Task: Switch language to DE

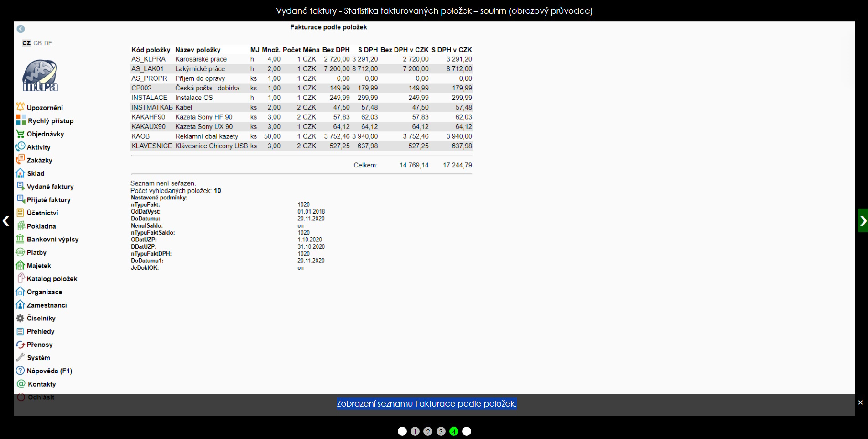Action: tap(48, 43)
